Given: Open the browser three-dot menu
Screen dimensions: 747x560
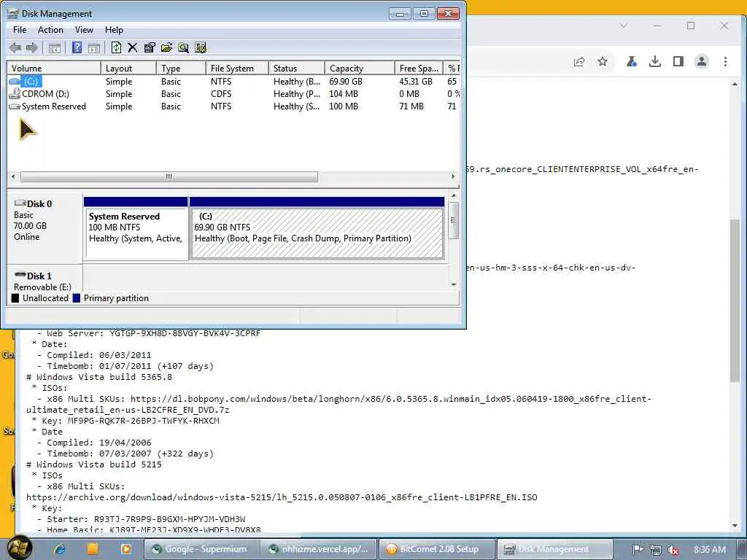Looking at the screenshot, I should click(x=725, y=61).
